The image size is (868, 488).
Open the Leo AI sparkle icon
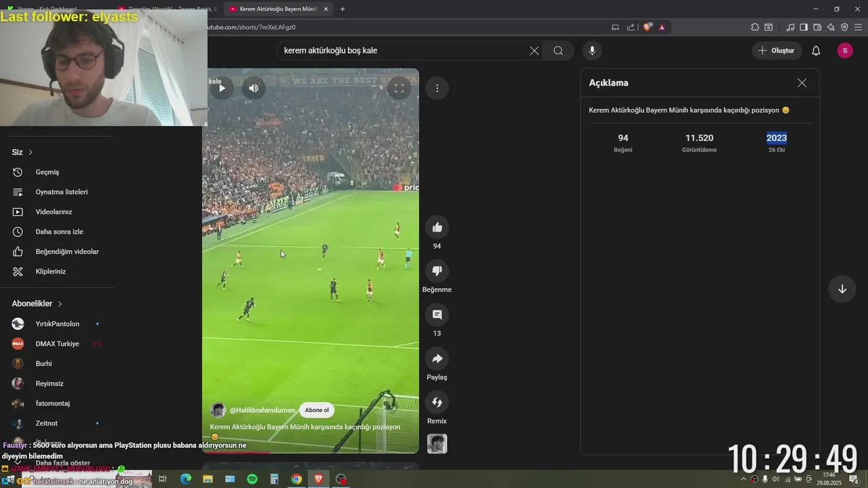831,27
